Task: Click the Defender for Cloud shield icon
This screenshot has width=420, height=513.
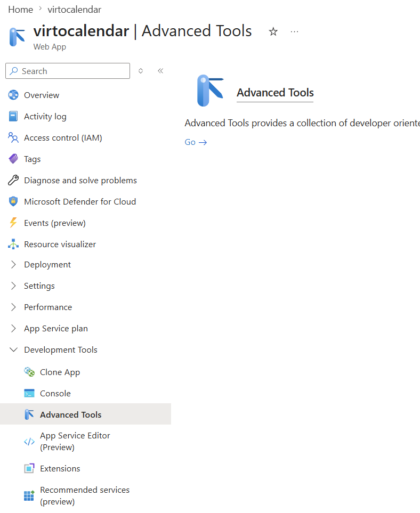Action: [13, 201]
